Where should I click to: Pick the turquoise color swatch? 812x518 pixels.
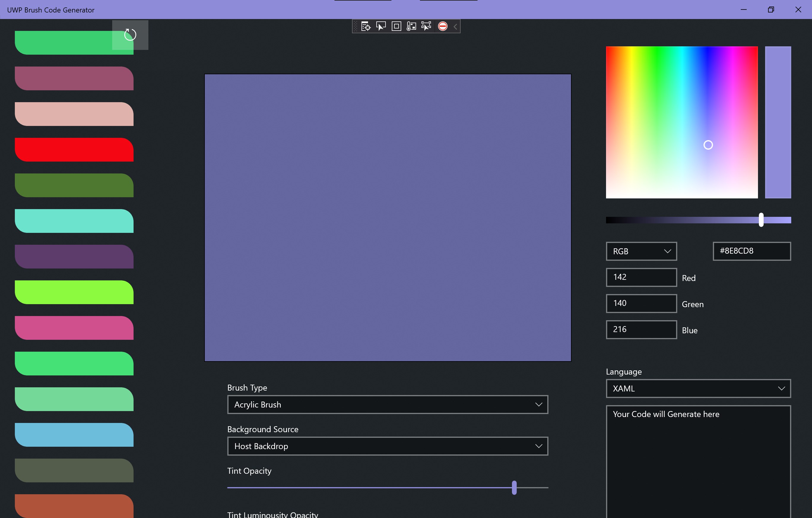pos(74,221)
